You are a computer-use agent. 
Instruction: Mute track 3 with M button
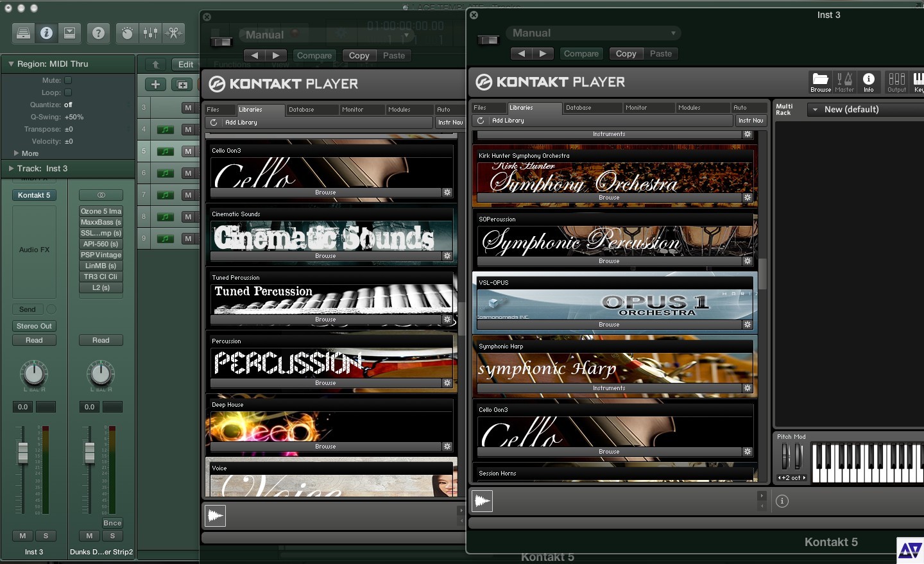[188, 108]
